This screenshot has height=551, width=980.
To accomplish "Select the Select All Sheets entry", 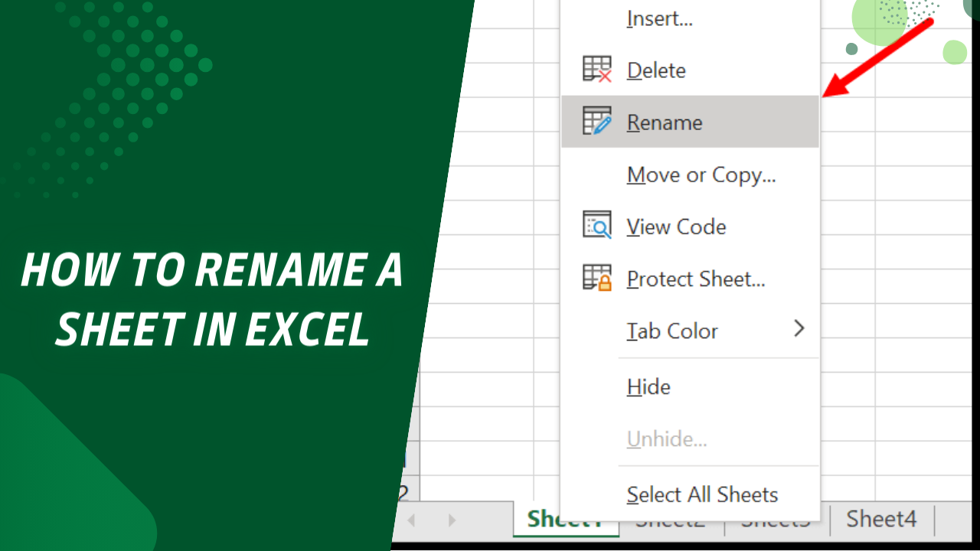I will click(x=701, y=494).
